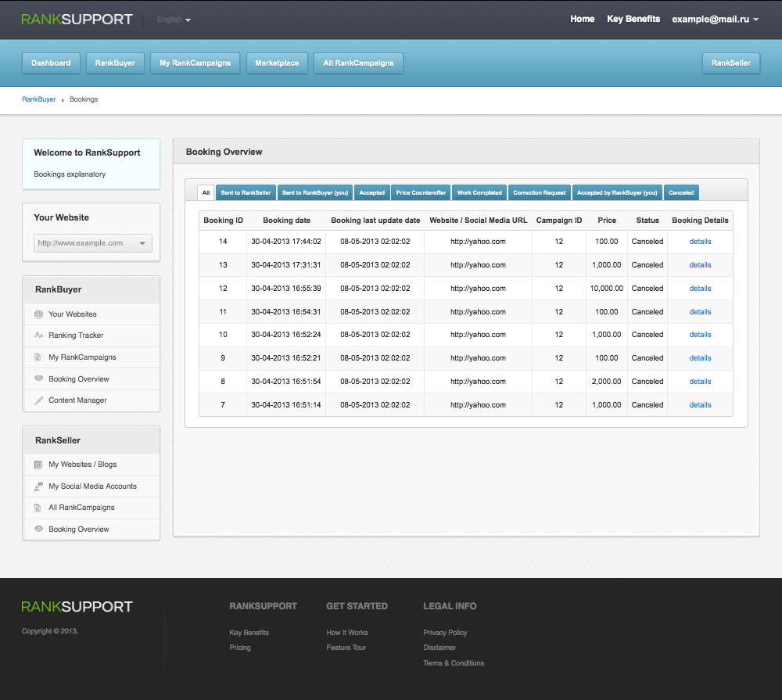The width and height of the screenshot is (782, 700).
Task: Click the RankSeller button at right
Action: (731, 63)
